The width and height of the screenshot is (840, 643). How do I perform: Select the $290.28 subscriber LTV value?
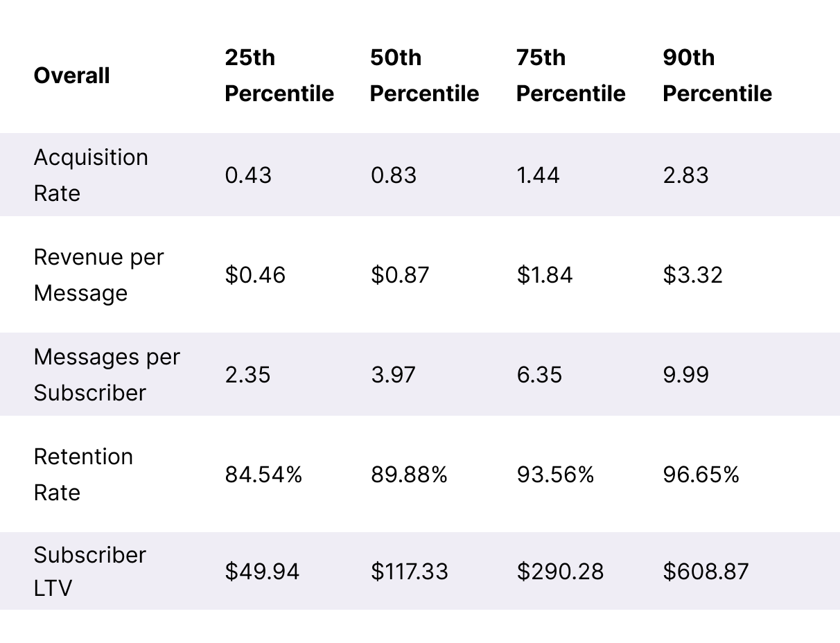(x=560, y=572)
